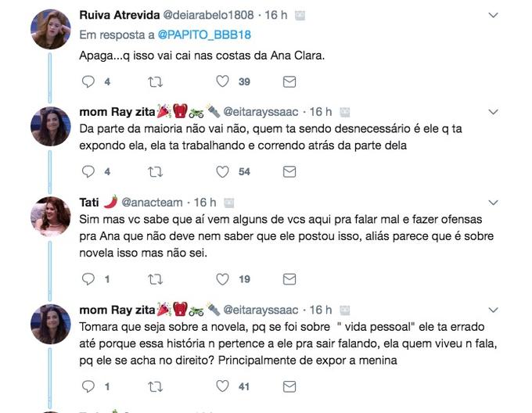Open the dropdown arrow on Ruiva Atrevida's tweet

point(493,15)
